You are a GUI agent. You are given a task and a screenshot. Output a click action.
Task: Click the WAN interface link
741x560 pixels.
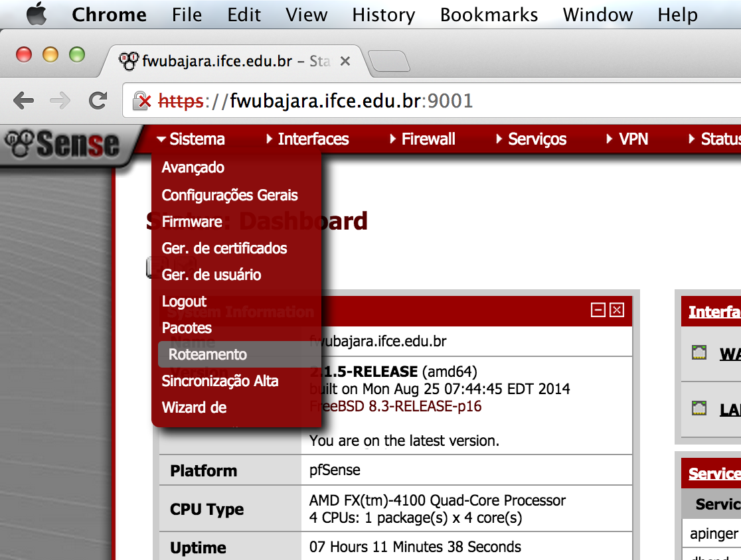click(x=730, y=354)
